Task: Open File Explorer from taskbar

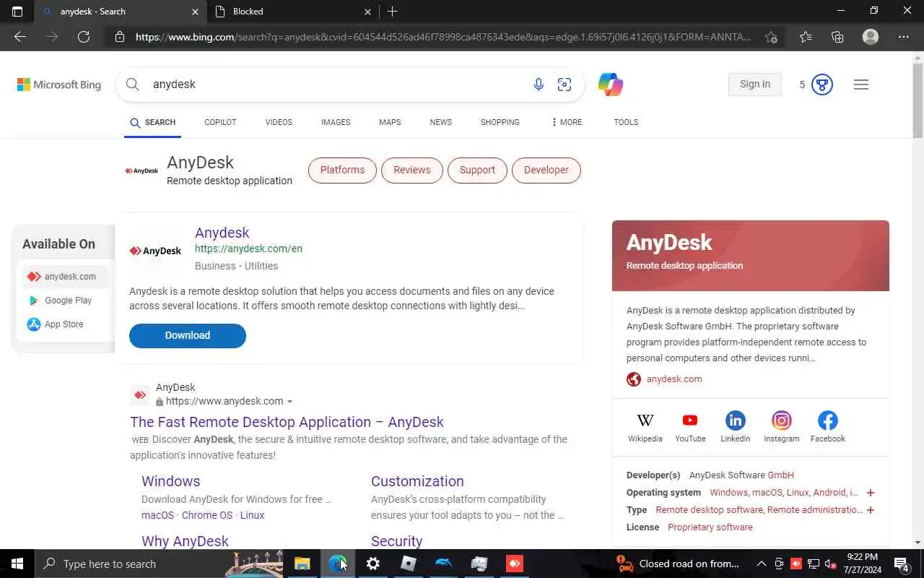Action: click(x=302, y=564)
